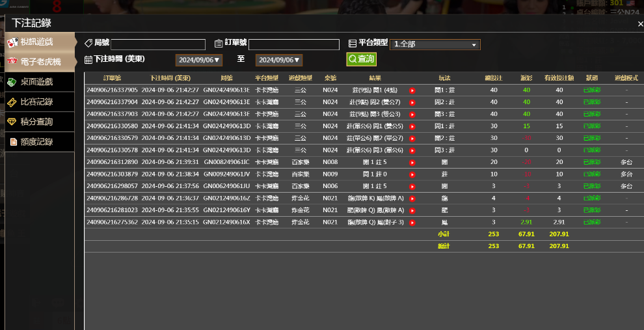Open the start date dropdown 2024/09/06

tap(199, 60)
